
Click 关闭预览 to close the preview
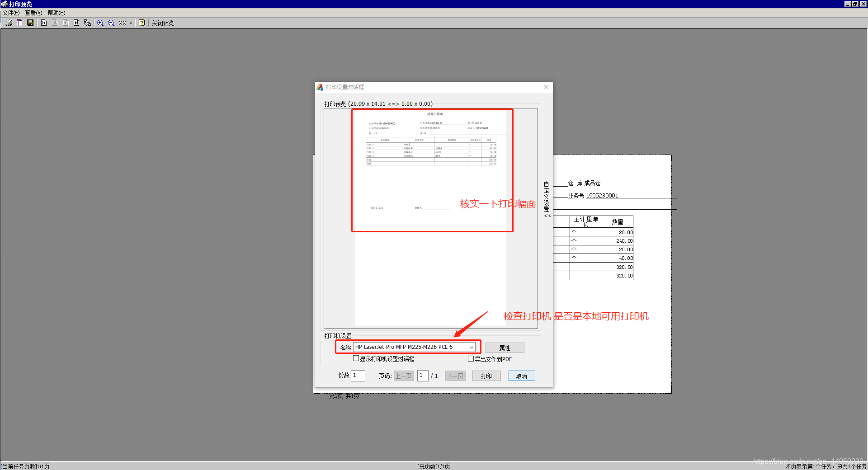[x=163, y=23]
